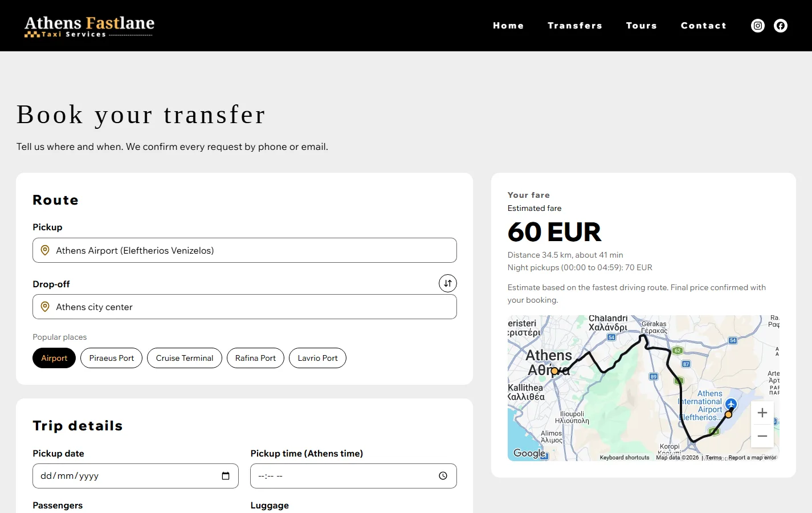Select the Airport popular place chip
Screen dimensions: 812x513
pyautogui.click(x=54, y=358)
